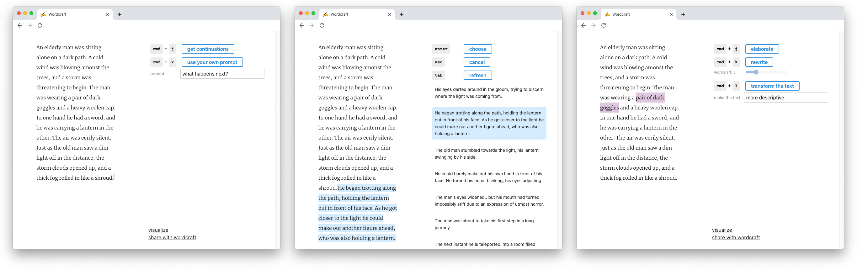Place cursor after 'like a shroud.' in left editor

[114, 178]
